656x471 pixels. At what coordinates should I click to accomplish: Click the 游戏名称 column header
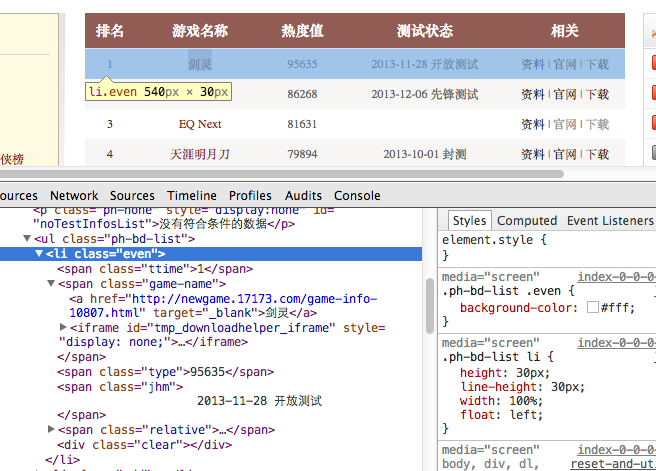pos(200,31)
